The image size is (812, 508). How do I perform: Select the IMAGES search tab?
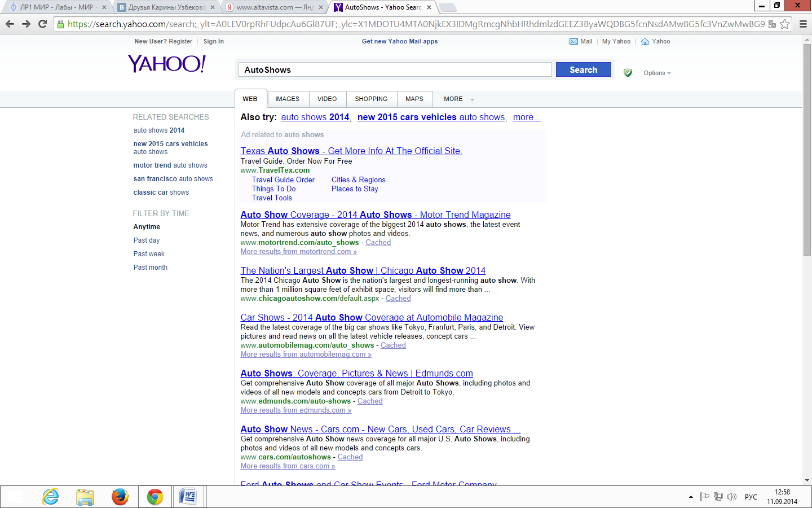[287, 99]
